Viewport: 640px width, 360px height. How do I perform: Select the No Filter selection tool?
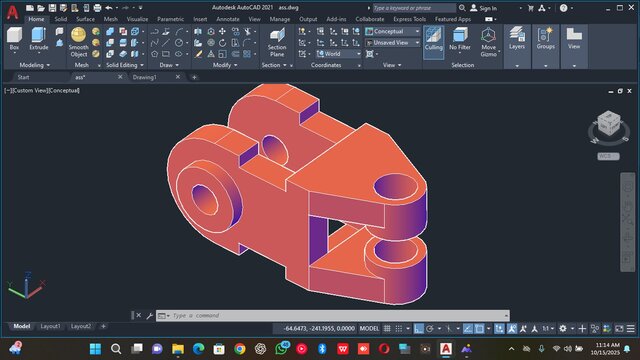(x=460, y=38)
